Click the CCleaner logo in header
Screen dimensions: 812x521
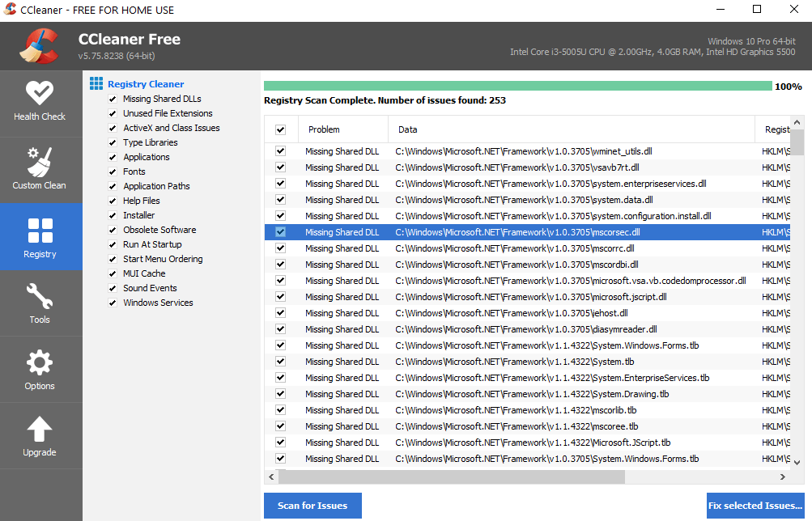(x=40, y=46)
